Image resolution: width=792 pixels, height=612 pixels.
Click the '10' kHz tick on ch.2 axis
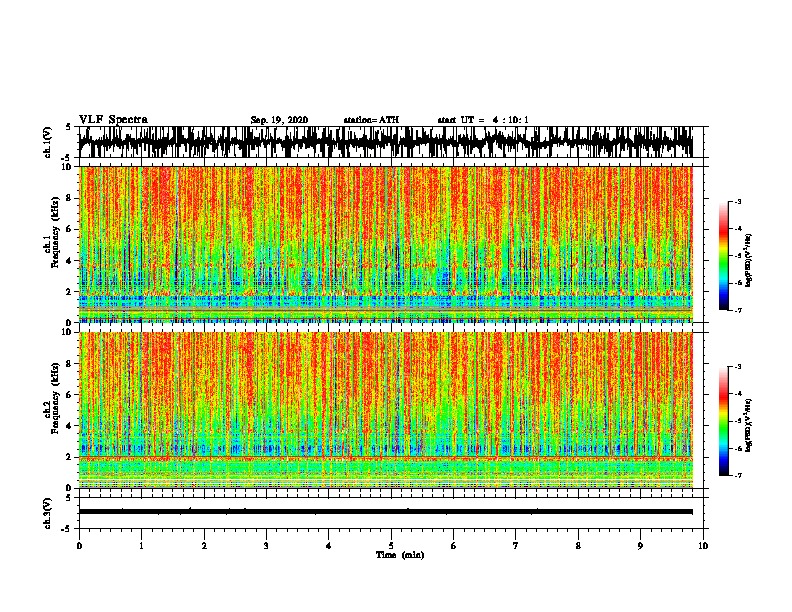tap(67, 332)
